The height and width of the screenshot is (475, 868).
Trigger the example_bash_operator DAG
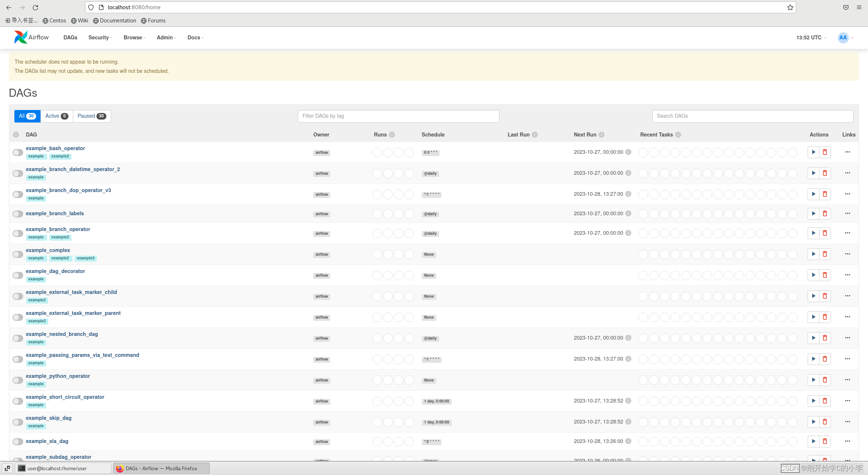(x=813, y=152)
